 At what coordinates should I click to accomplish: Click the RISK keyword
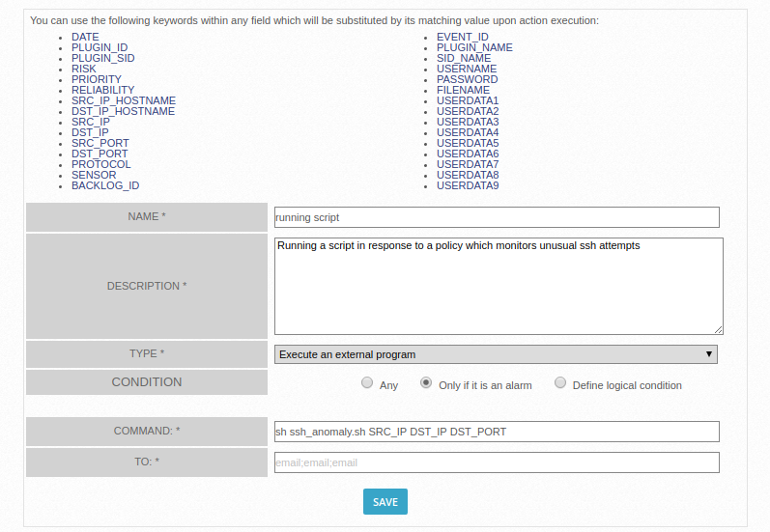(x=83, y=69)
